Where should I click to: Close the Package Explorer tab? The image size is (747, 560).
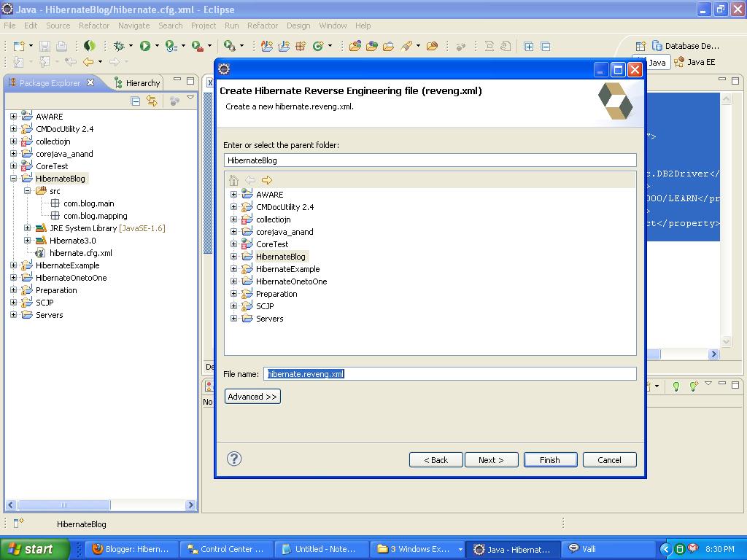(x=90, y=82)
